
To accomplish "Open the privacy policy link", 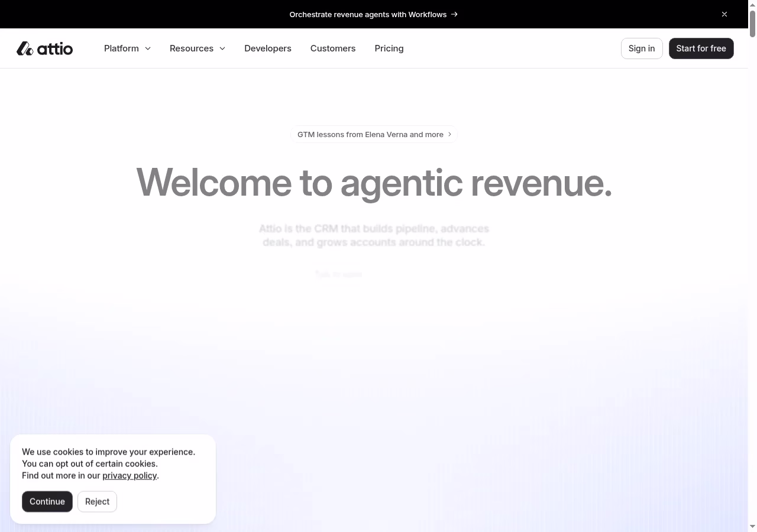I will pyautogui.click(x=130, y=475).
